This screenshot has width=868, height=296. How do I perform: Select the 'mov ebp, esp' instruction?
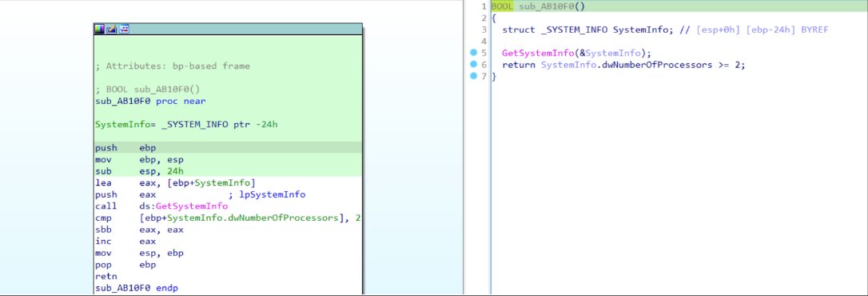pos(139,160)
